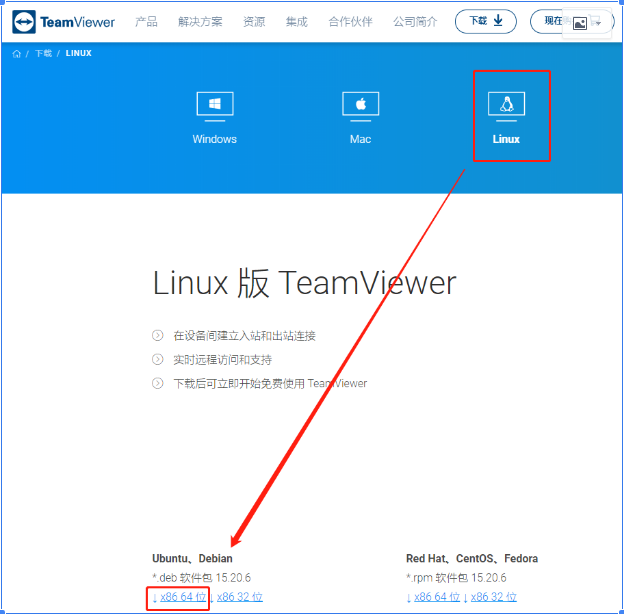Click bullet icon beside 实时远程访问和支持
624x614 pixels.
pyautogui.click(x=158, y=359)
